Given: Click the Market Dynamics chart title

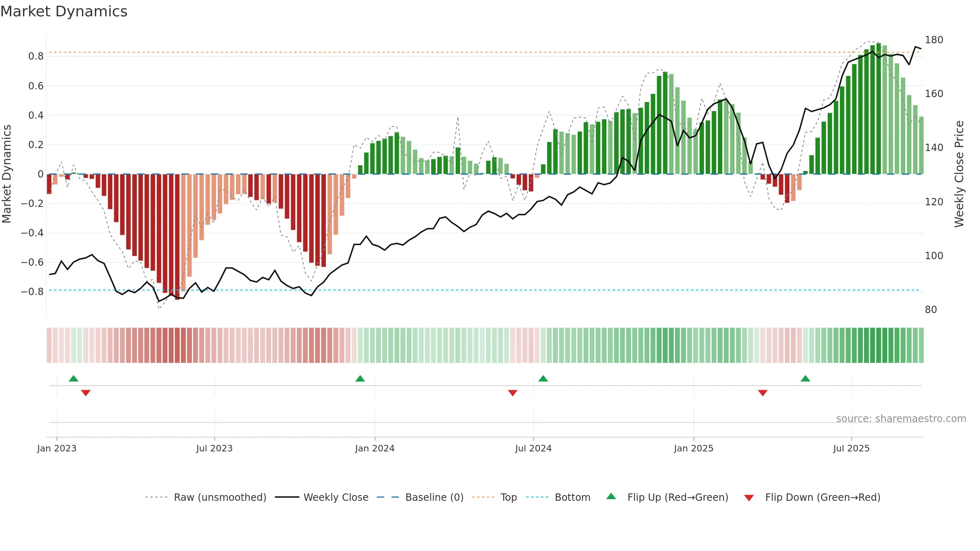Looking at the screenshot, I should pos(64,11).
